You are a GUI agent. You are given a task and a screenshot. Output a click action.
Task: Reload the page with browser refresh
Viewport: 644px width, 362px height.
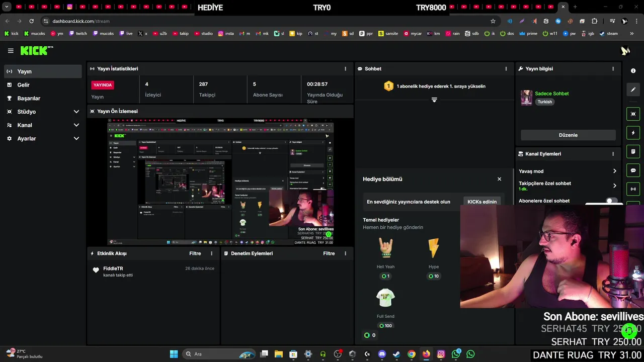pos(31,21)
